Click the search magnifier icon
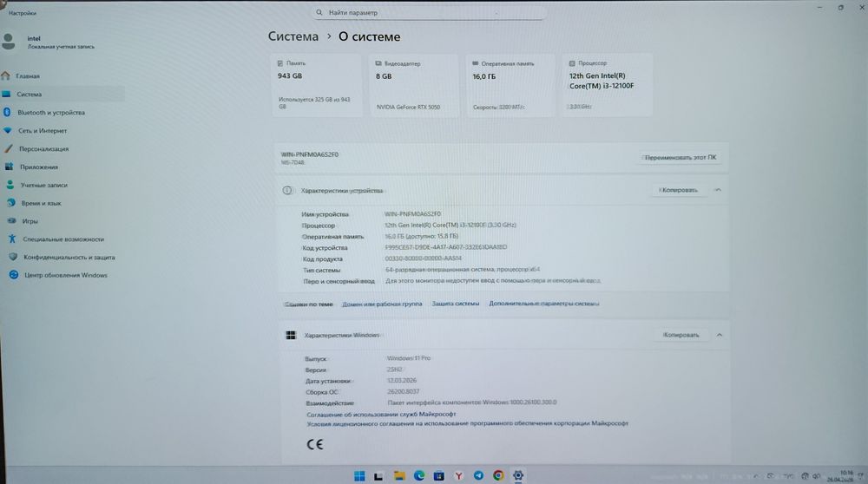 [319, 12]
